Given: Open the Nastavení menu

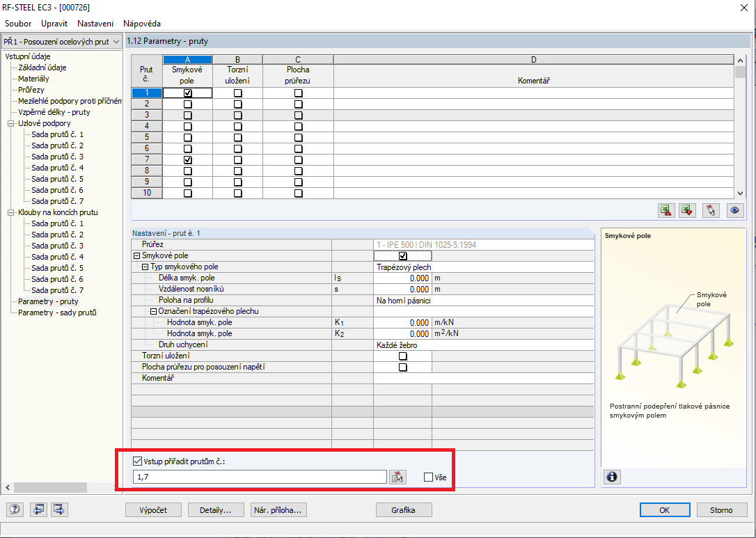Looking at the screenshot, I should [95, 24].
